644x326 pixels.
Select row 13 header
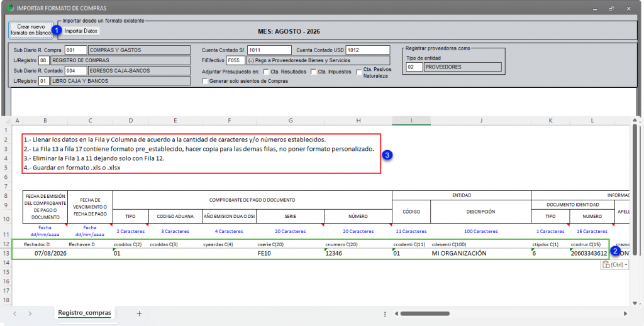pyautogui.click(x=6, y=253)
